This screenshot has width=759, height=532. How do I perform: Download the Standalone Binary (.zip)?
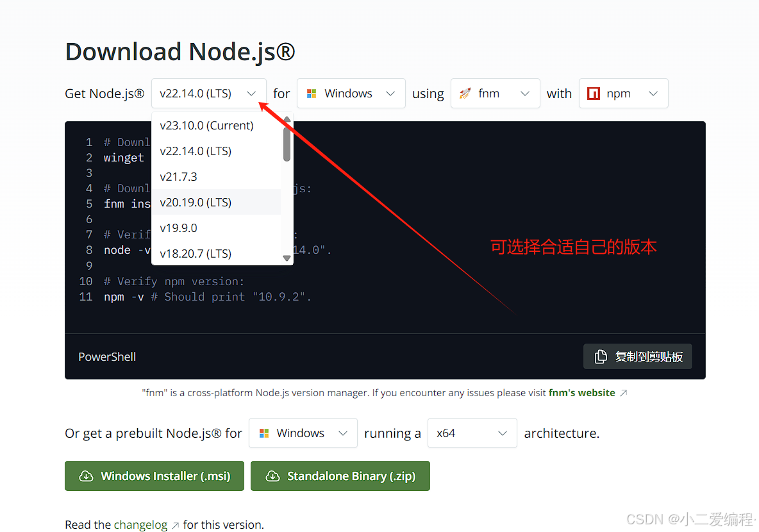(x=340, y=476)
